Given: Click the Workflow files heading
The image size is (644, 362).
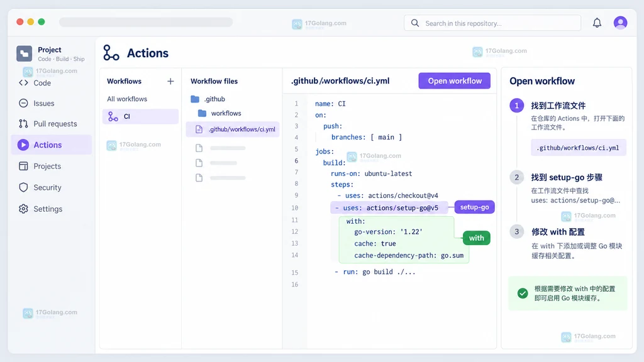Looking at the screenshot, I should click(214, 81).
